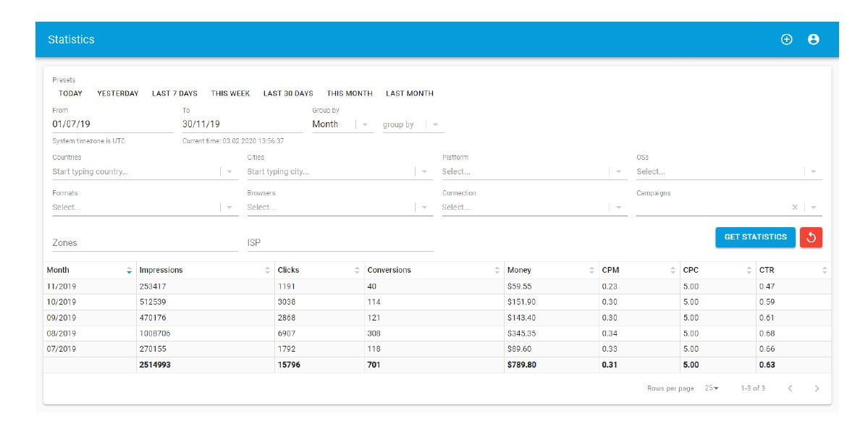Sort by Impressions column sort icon

tap(267, 270)
